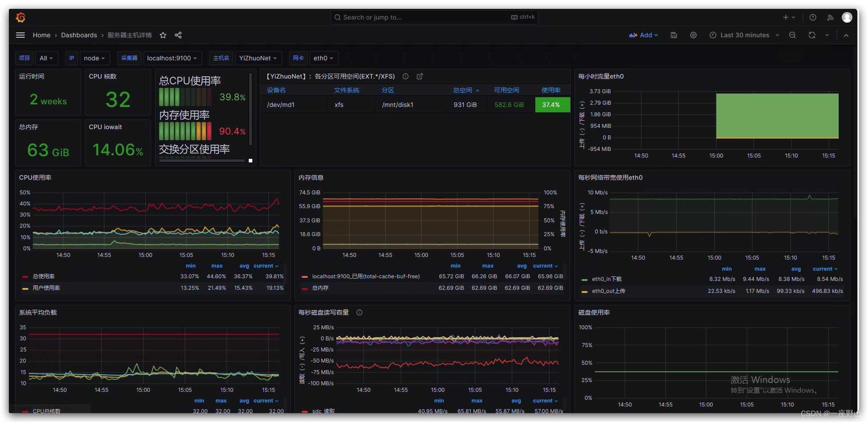
Task: Open the hamburger navigation menu
Action: point(20,35)
